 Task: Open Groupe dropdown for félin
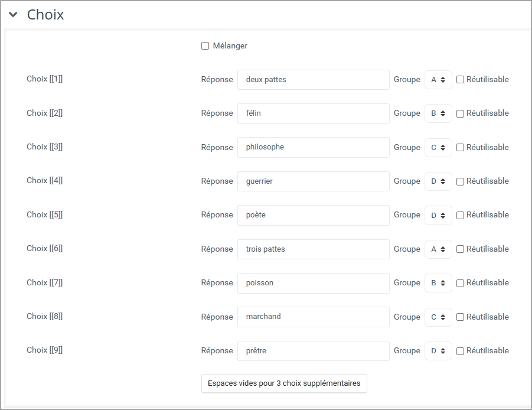pyautogui.click(x=438, y=113)
